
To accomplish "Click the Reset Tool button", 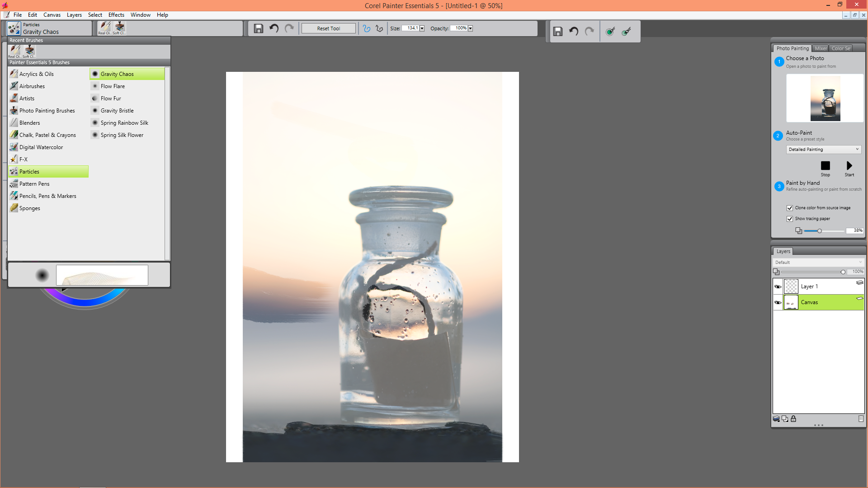I will click(x=328, y=28).
